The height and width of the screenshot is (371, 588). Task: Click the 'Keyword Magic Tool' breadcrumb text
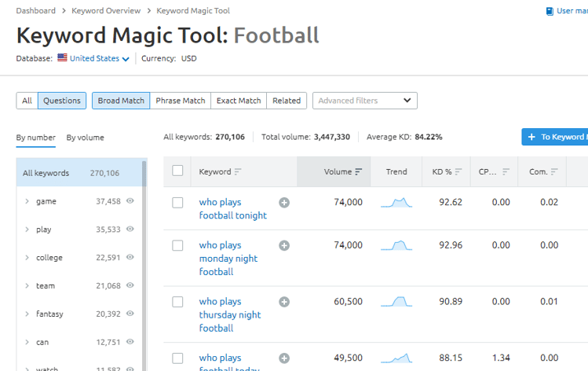click(193, 10)
